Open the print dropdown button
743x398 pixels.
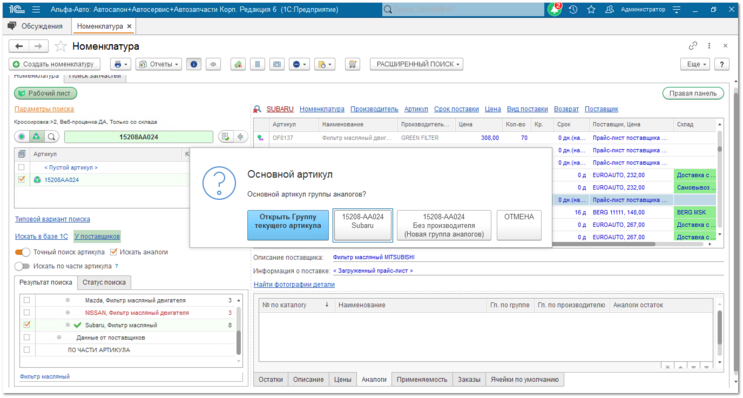[121, 64]
